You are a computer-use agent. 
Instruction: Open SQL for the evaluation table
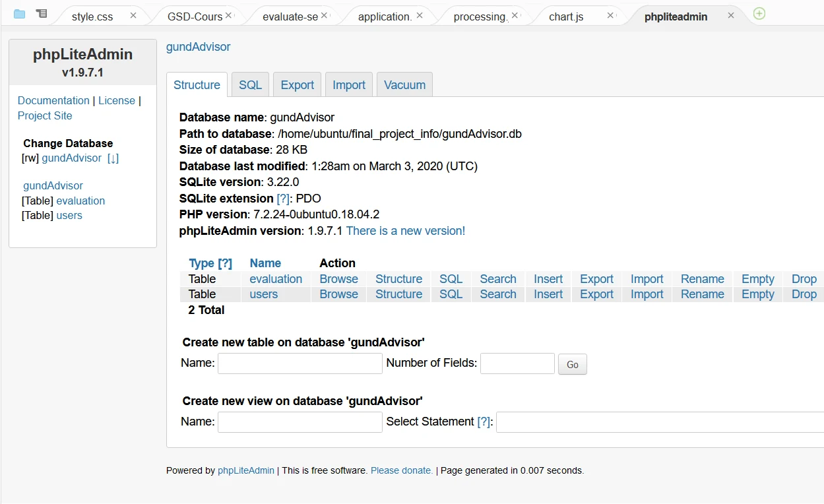pos(451,279)
